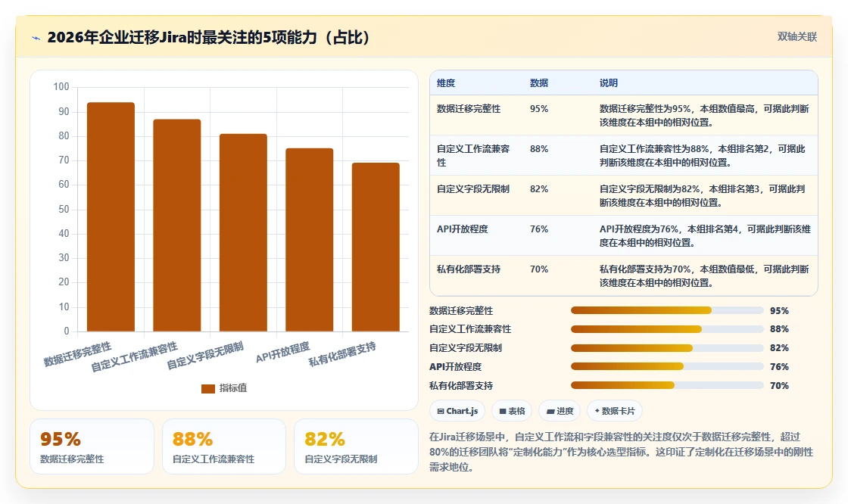Click the 70% value beside the progress bar

pos(779,386)
